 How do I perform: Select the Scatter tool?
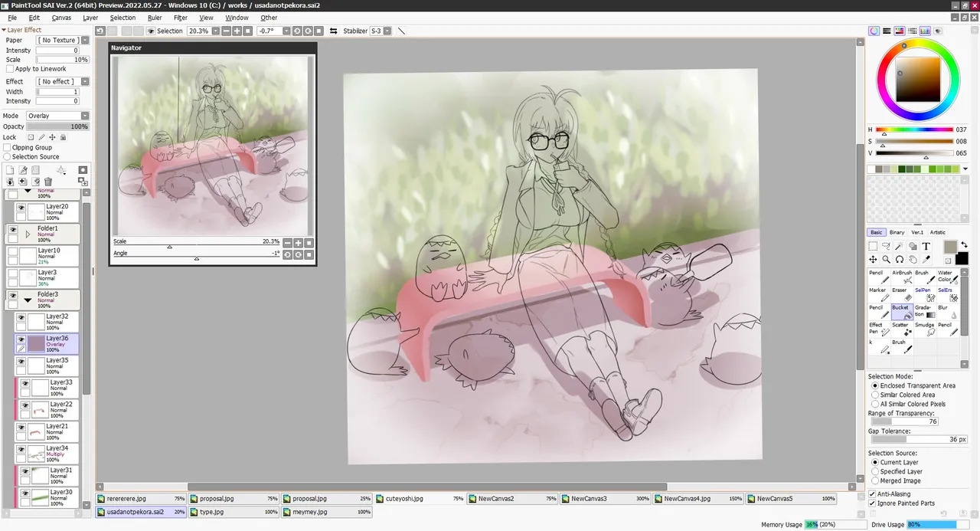tap(901, 329)
